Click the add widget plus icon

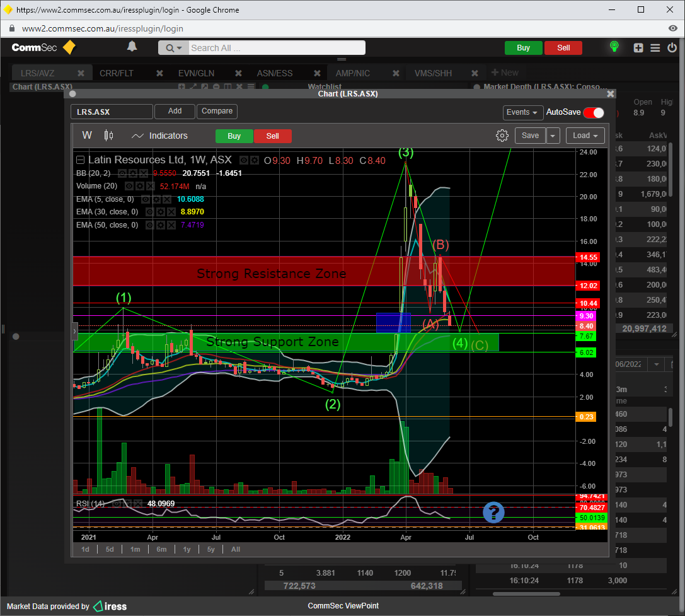tap(638, 48)
